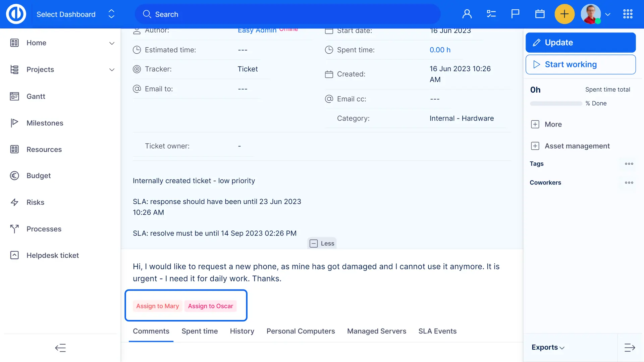This screenshot has width=644, height=362.
Task: Click the yellow plus create button
Action: pyautogui.click(x=565, y=14)
